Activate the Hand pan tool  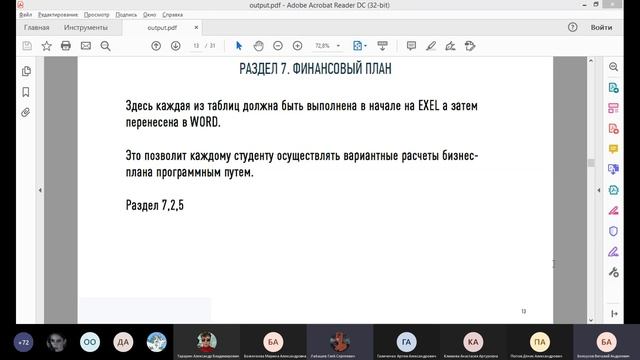258,46
